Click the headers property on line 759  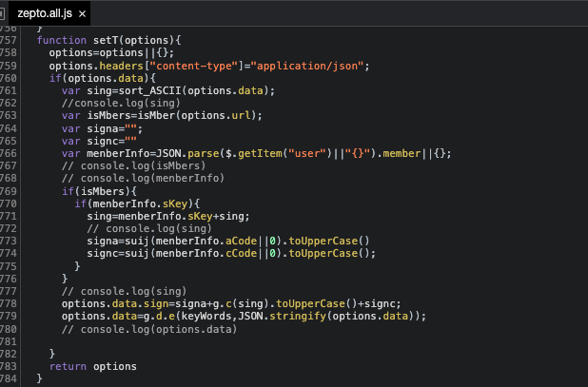121,66
